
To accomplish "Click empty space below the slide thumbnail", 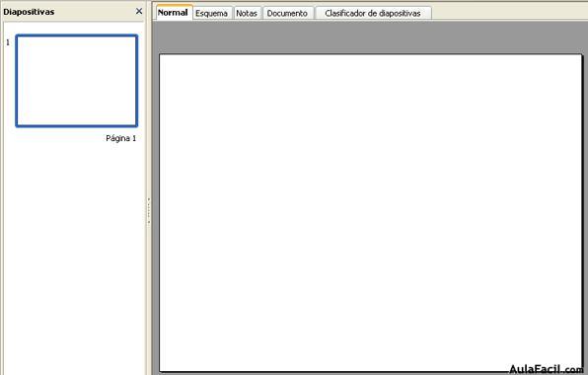I will pos(75,259).
